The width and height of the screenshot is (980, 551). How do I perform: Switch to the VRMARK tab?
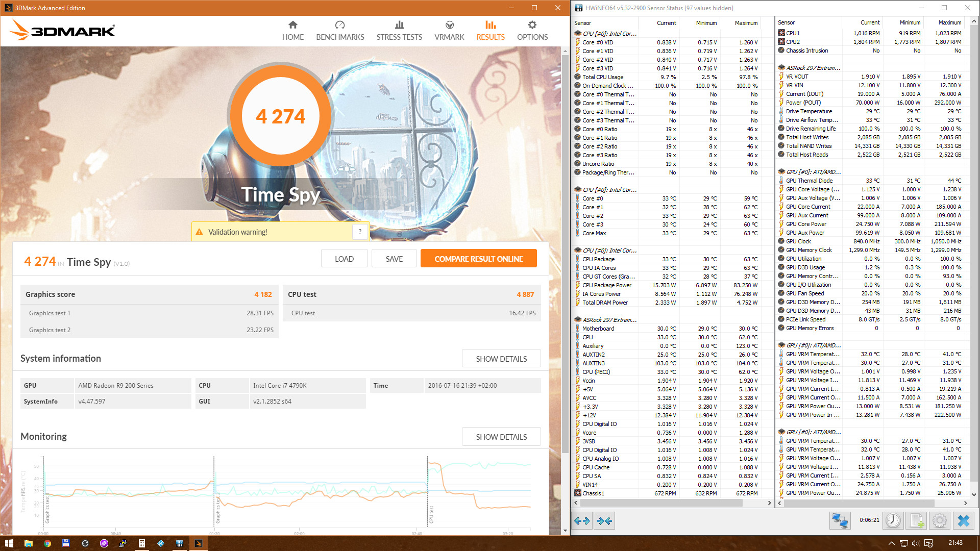449,31
